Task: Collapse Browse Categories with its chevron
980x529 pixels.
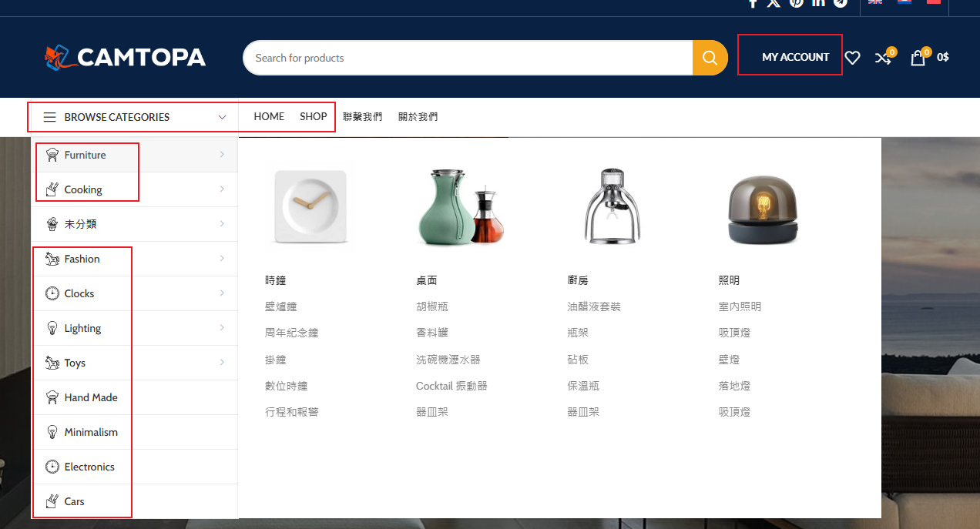Action: [x=223, y=117]
